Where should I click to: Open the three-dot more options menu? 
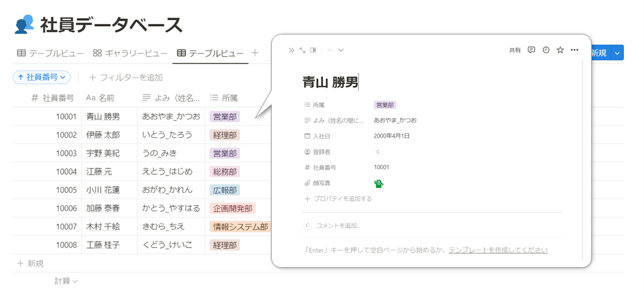click(x=574, y=50)
